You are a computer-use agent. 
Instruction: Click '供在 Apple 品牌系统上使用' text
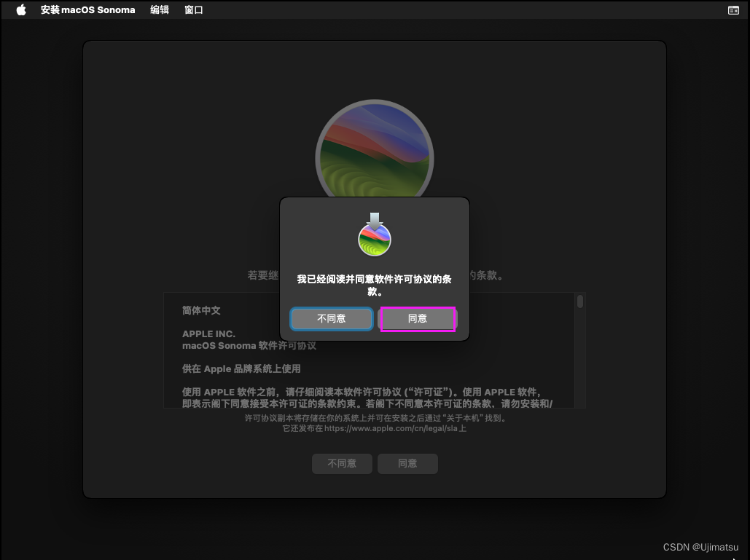(x=241, y=369)
